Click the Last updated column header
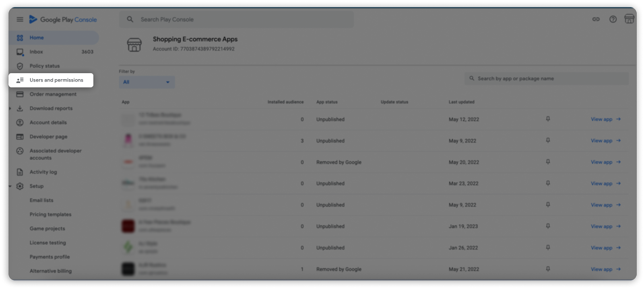This screenshot has height=289, width=644. [x=461, y=102]
